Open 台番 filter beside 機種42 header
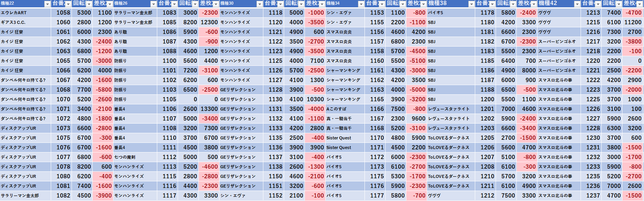 click(x=598, y=4)
